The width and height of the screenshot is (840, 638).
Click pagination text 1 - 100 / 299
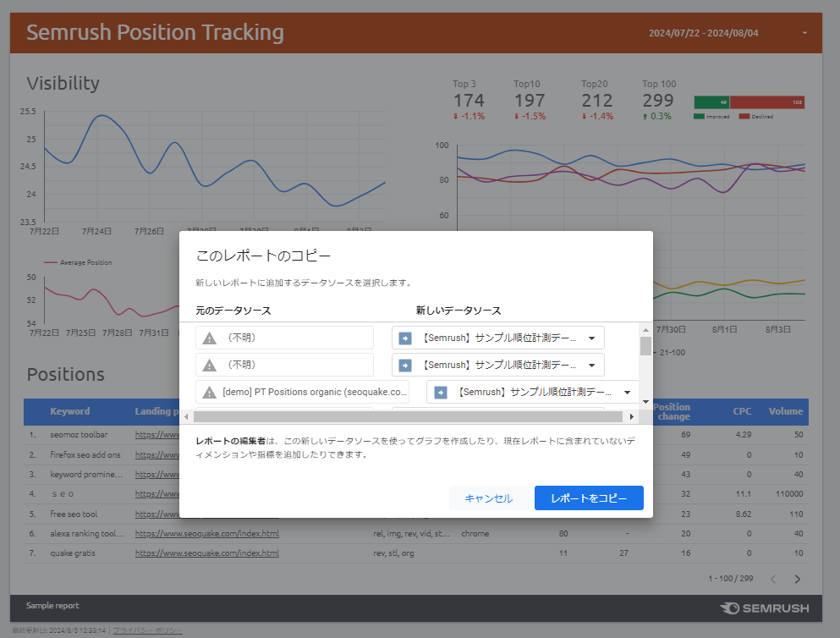coord(730,579)
